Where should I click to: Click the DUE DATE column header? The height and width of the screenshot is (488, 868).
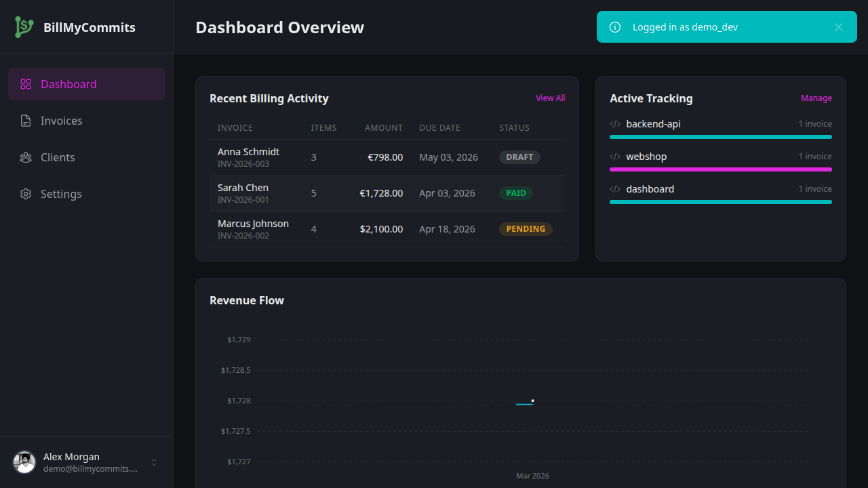pyautogui.click(x=439, y=128)
